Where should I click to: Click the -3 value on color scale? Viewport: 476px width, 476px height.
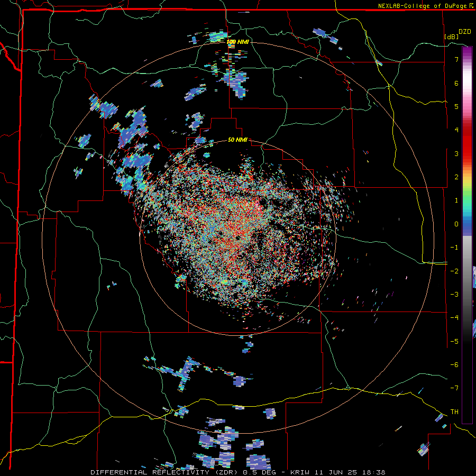454,294
